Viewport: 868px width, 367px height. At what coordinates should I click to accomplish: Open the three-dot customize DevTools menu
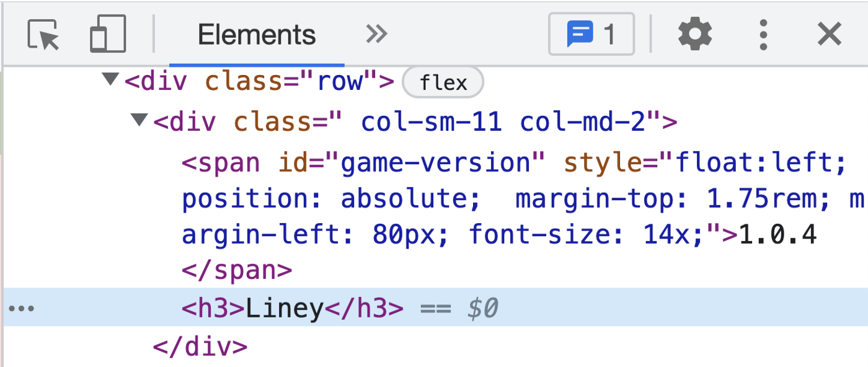(x=764, y=34)
